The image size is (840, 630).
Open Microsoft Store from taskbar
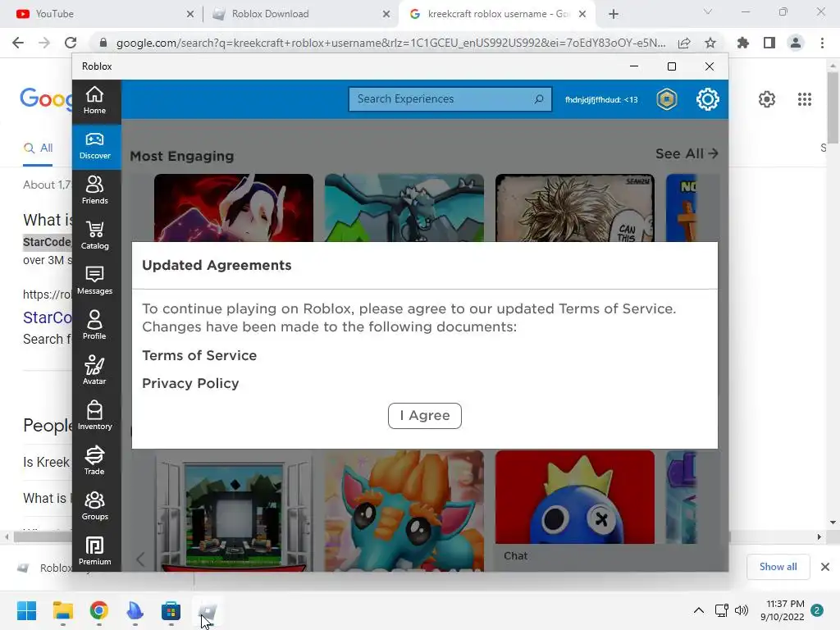click(x=171, y=610)
